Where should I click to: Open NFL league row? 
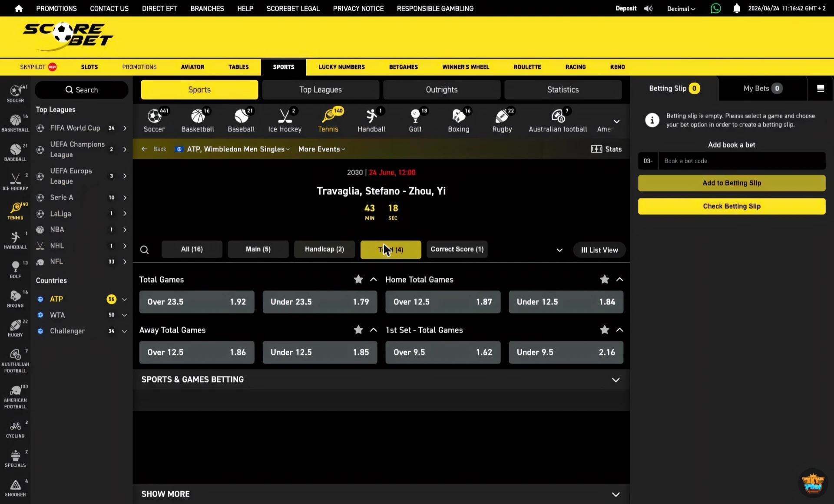(82, 262)
